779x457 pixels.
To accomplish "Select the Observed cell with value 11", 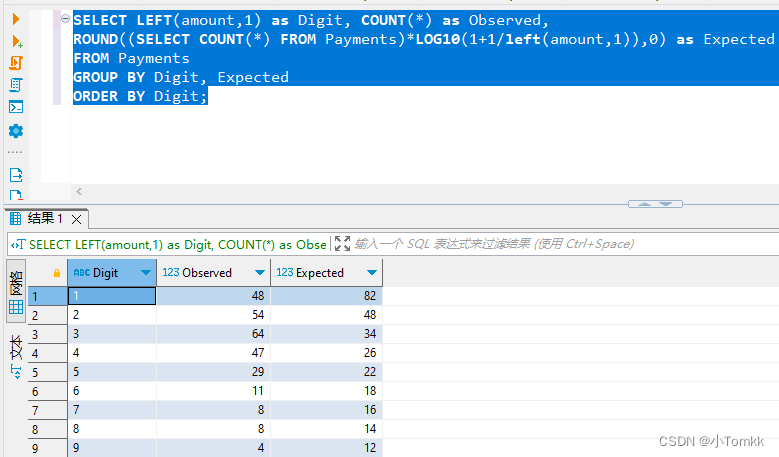I will point(214,391).
